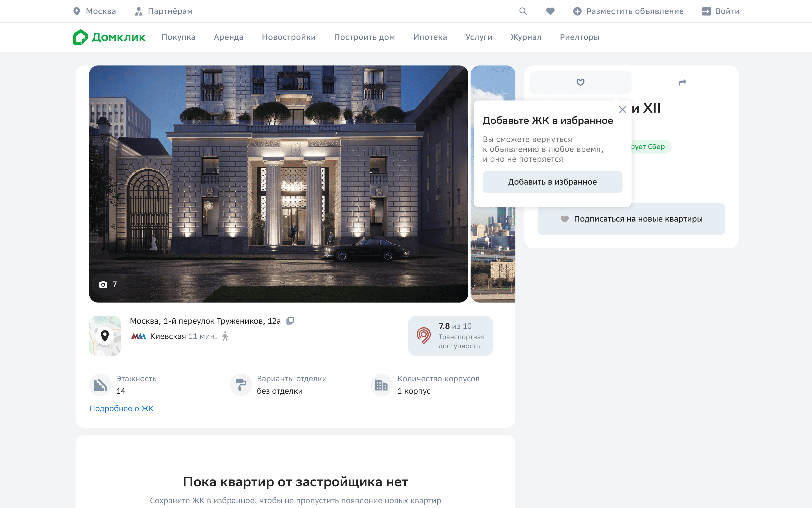The image size is (812, 508).
Task: Open the map thumbnail with pin
Action: tap(105, 336)
